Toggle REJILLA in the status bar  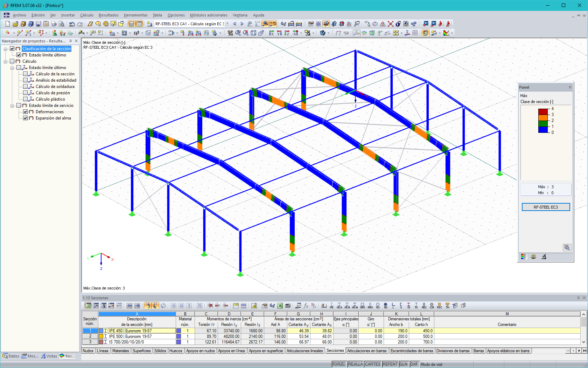355,364
